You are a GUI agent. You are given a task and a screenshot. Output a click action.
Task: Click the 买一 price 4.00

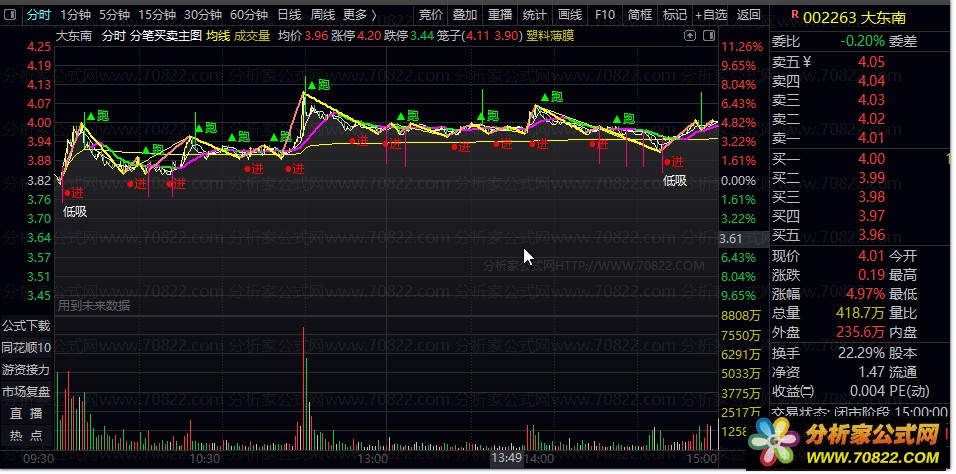871,159
